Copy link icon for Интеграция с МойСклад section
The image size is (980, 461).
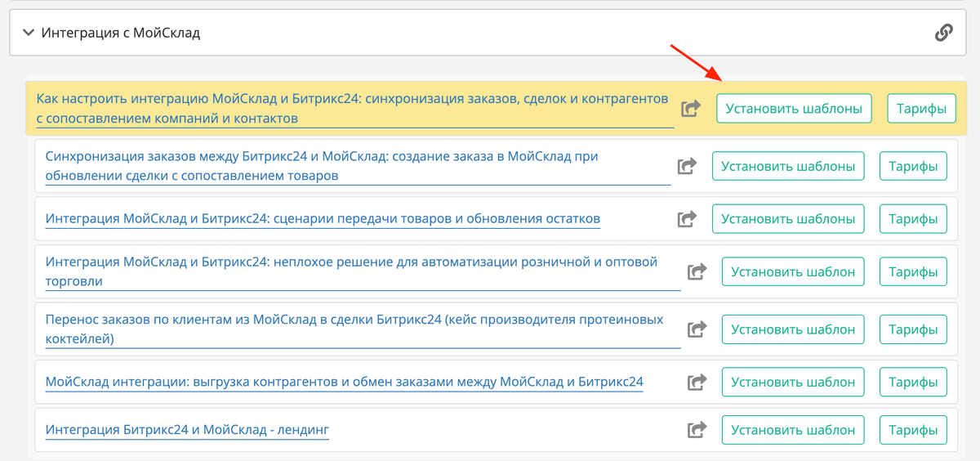943,33
